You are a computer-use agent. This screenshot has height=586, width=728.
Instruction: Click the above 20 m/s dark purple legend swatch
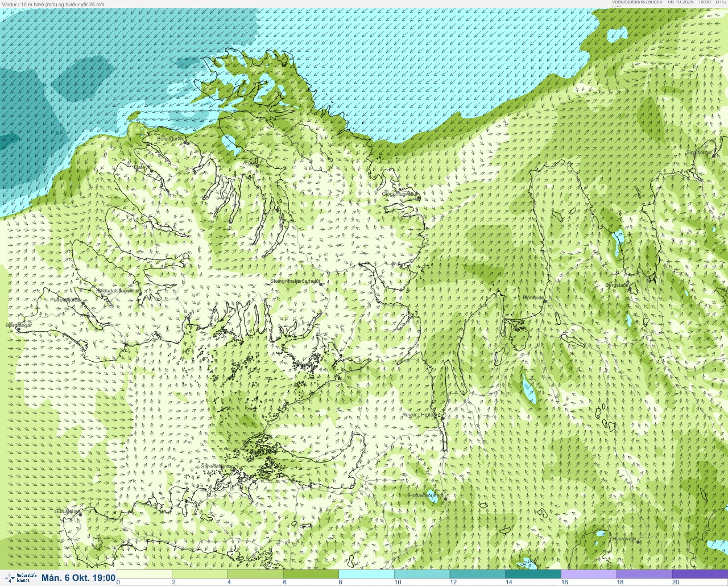point(700,574)
